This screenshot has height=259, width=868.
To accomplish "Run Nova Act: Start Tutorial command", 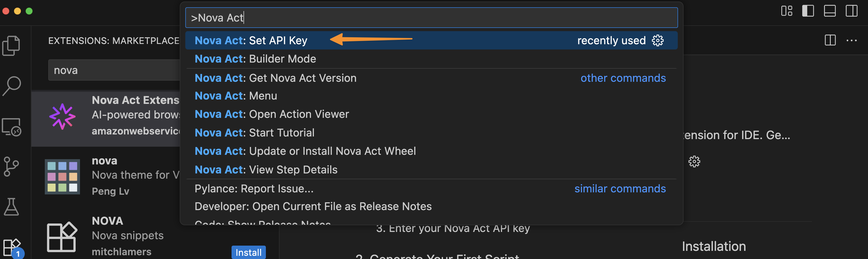I will click(x=255, y=132).
